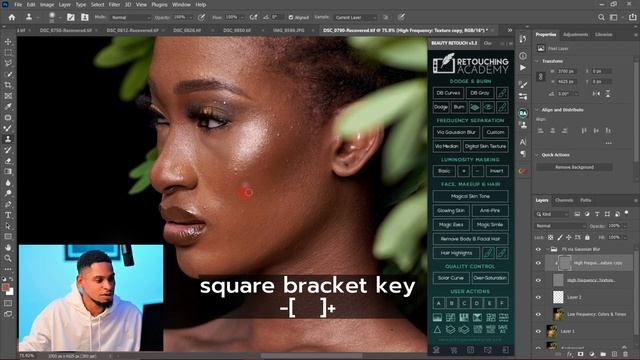640x360 pixels.
Task: Collapse the Transform section
Action: (537, 61)
